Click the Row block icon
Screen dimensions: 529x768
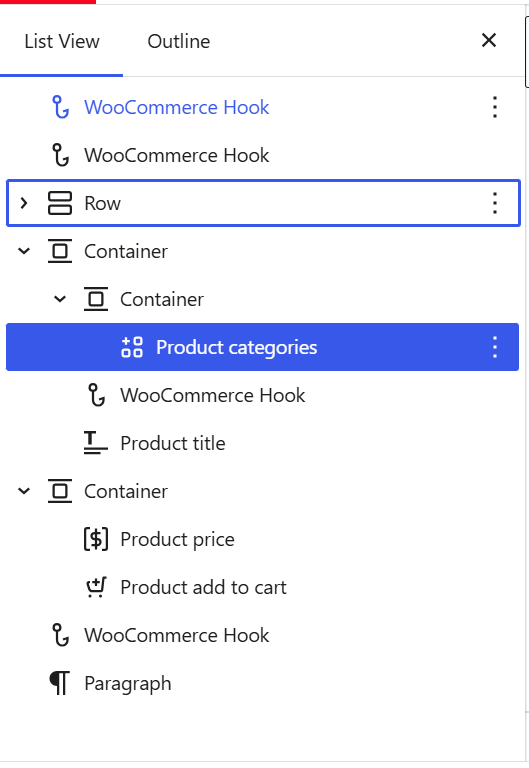pyautogui.click(x=60, y=203)
